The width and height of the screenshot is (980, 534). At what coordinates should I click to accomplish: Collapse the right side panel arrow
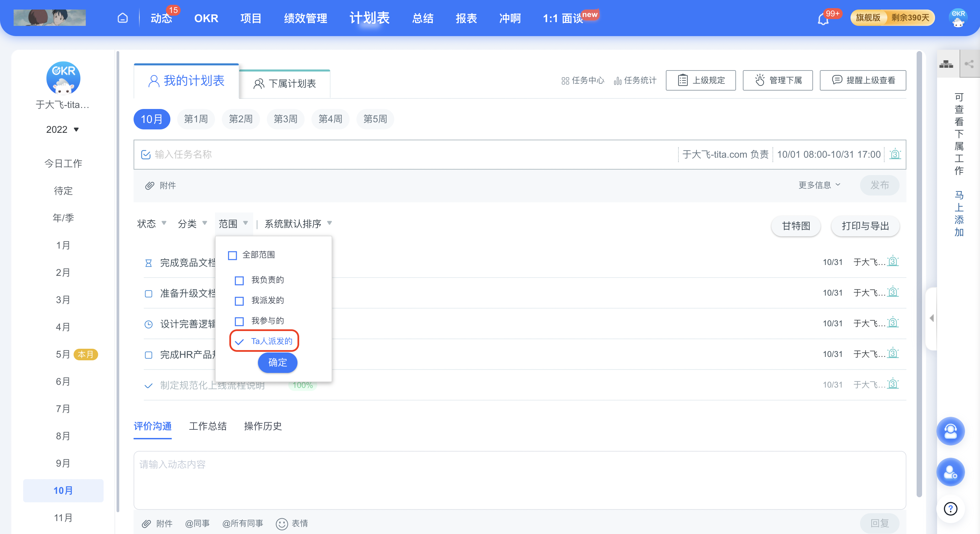tap(932, 318)
